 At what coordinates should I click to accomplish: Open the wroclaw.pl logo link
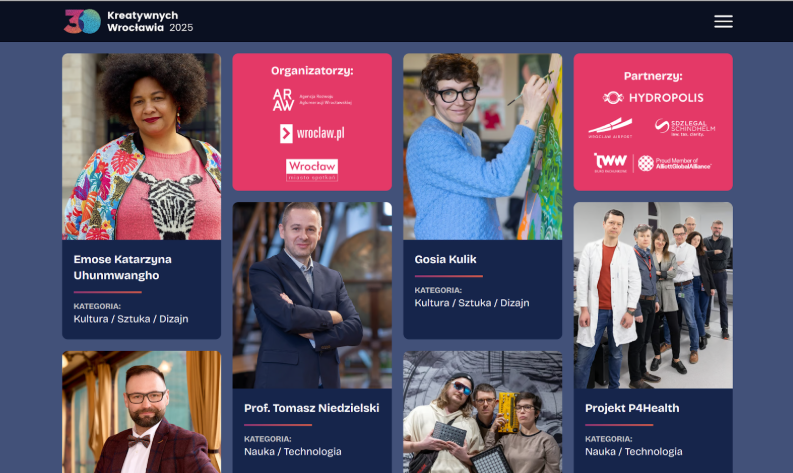(312, 134)
